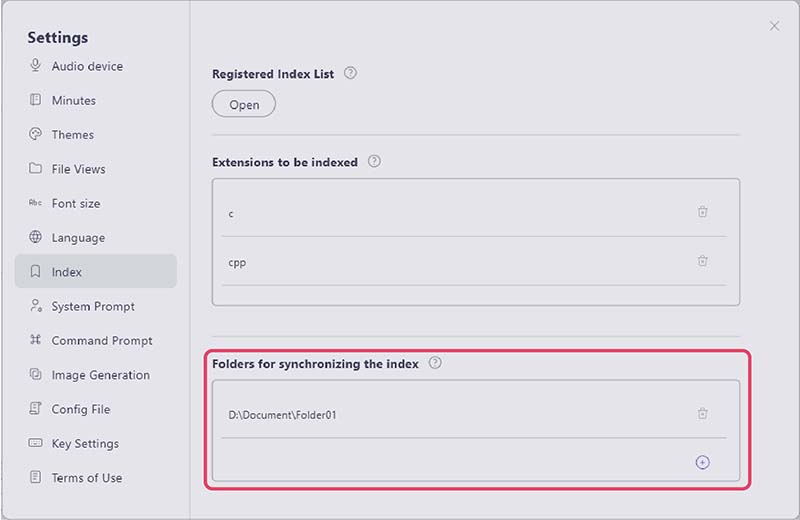Remove the D:\Document\Folder01 sync folder
Screen dimensions: 800x520
tap(703, 413)
